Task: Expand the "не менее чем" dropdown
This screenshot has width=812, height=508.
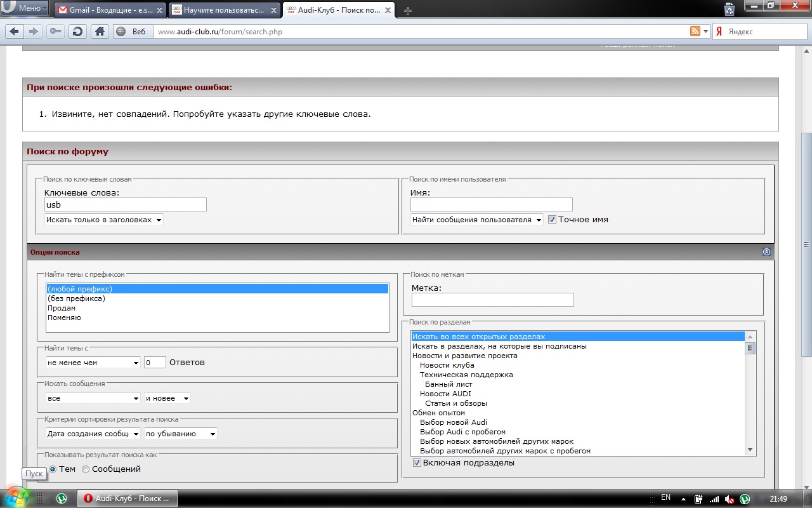Action: [x=93, y=363]
